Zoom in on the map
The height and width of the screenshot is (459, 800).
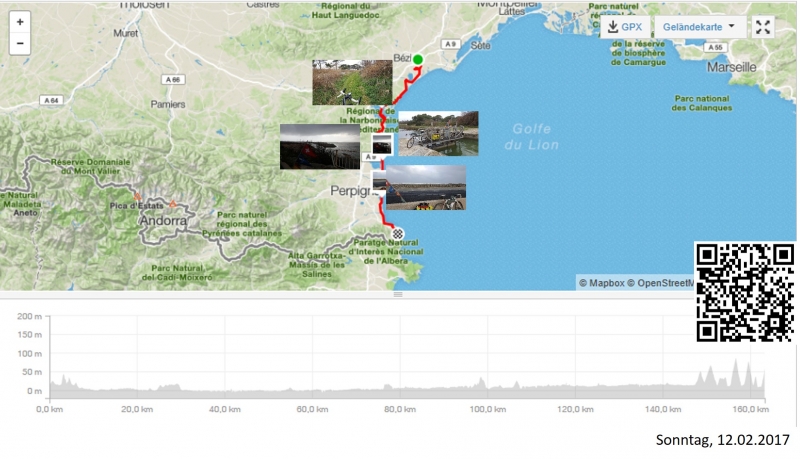pyautogui.click(x=20, y=22)
